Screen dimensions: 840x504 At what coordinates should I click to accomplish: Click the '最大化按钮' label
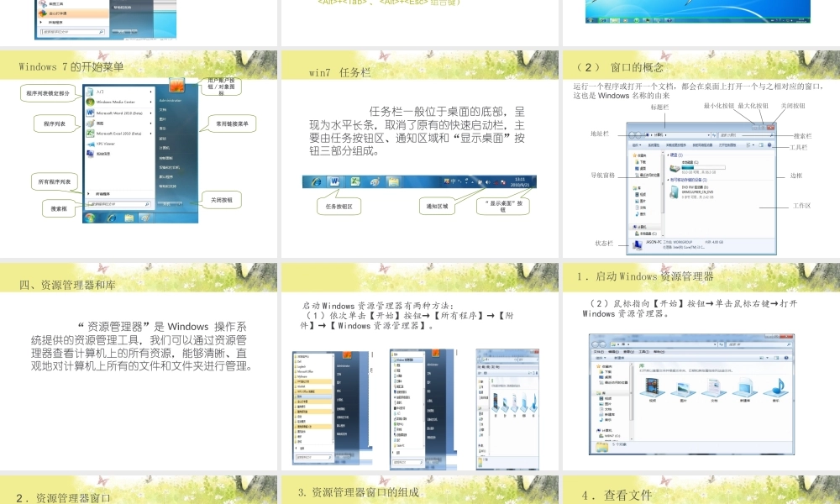pyautogui.click(x=753, y=106)
